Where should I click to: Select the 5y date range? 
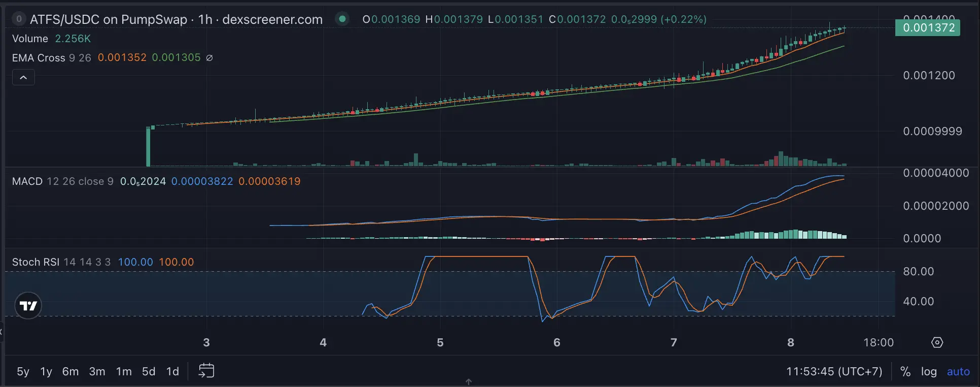pyautogui.click(x=23, y=371)
